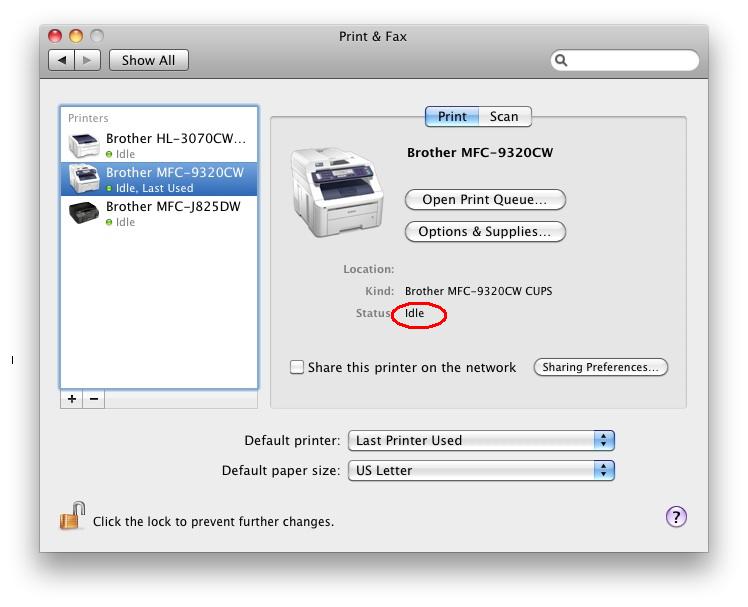Click the Brother HL-3070CW printer icon
This screenshot has height=607, width=748.
[x=84, y=145]
